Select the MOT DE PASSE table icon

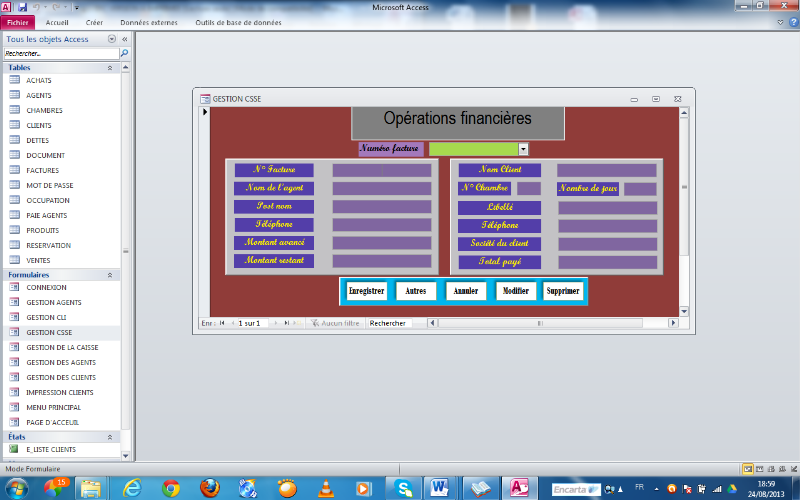pyautogui.click(x=15, y=185)
